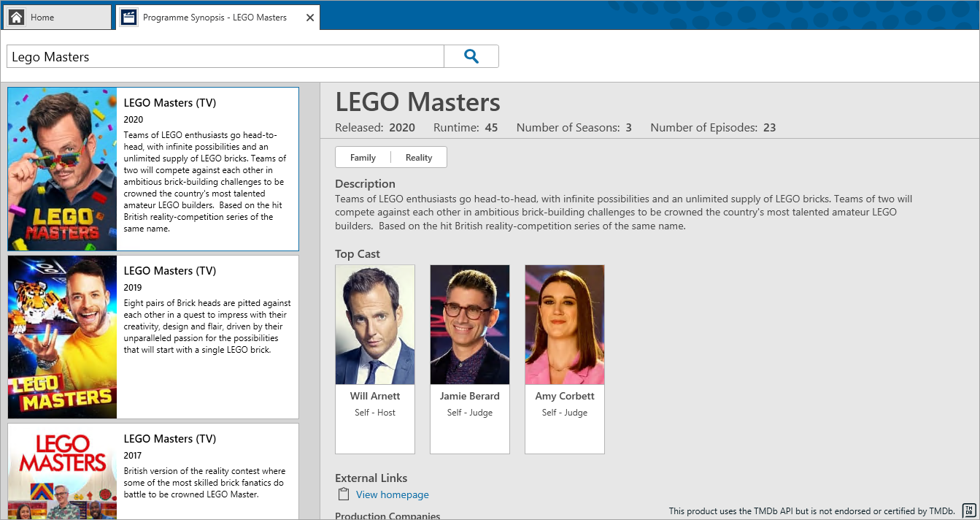Click Will Arnett's cast photo
The image size is (980, 520).
(x=375, y=325)
